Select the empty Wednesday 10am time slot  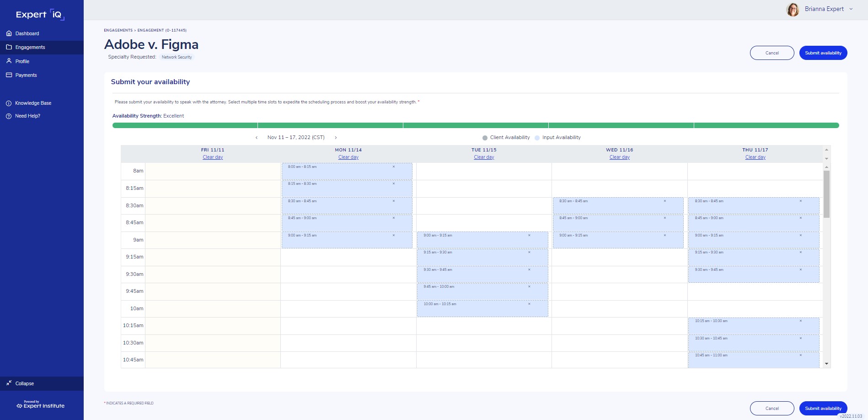[x=619, y=309]
